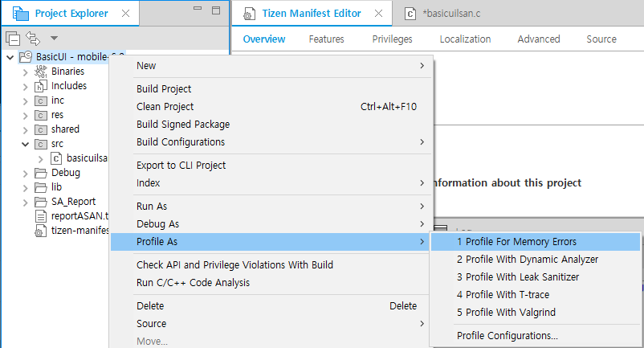Image resolution: width=644 pixels, height=348 pixels.
Task: Select the tizen-manifest file icon
Action: (x=40, y=231)
